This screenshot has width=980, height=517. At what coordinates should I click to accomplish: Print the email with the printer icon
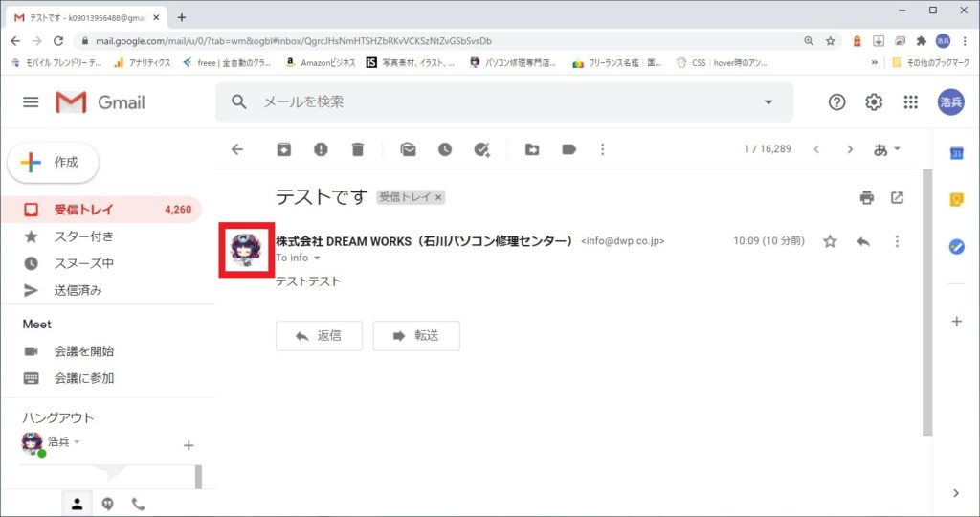[867, 197]
